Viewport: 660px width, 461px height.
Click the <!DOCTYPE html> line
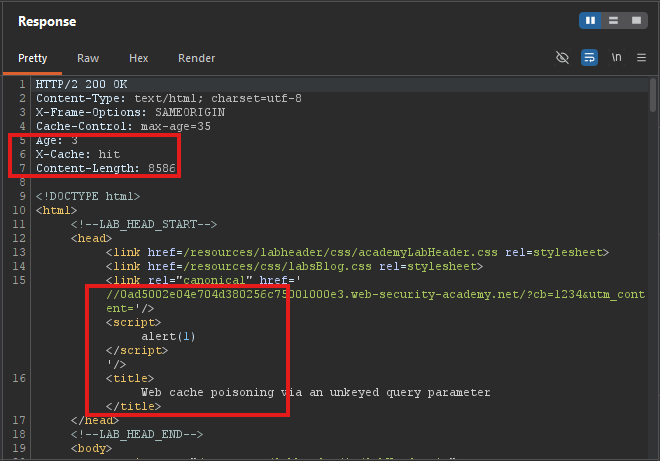click(88, 196)
